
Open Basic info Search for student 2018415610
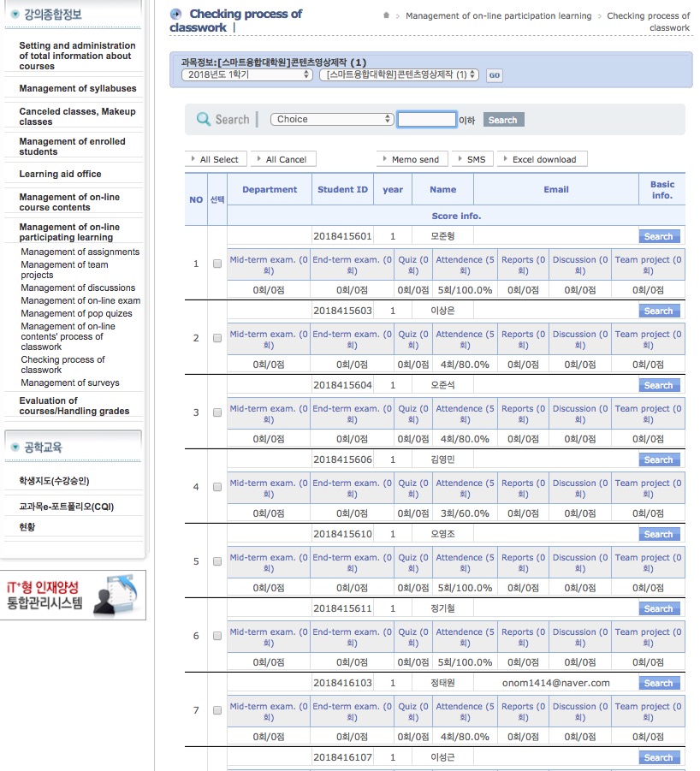(x=659, y=534)
